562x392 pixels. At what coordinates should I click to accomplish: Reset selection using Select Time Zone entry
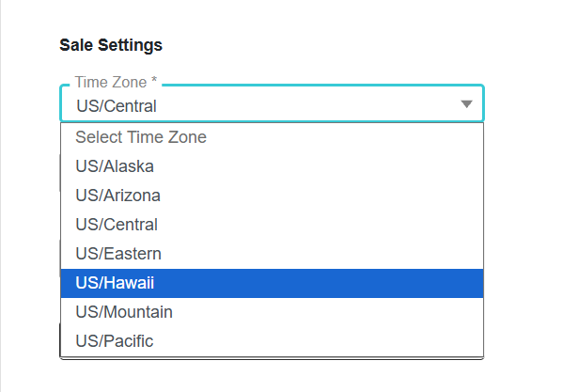click(x=272, y=137)
